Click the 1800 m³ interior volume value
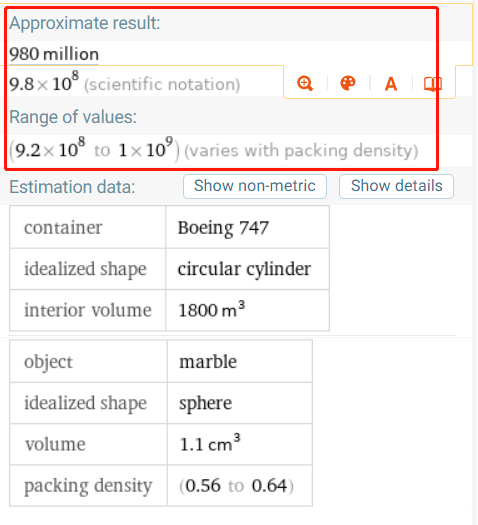The width and height of the screenshot is (478, 525). (247, 310)
